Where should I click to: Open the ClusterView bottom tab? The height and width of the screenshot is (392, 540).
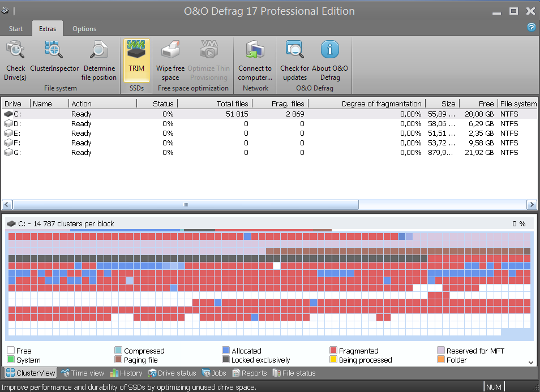31,373
